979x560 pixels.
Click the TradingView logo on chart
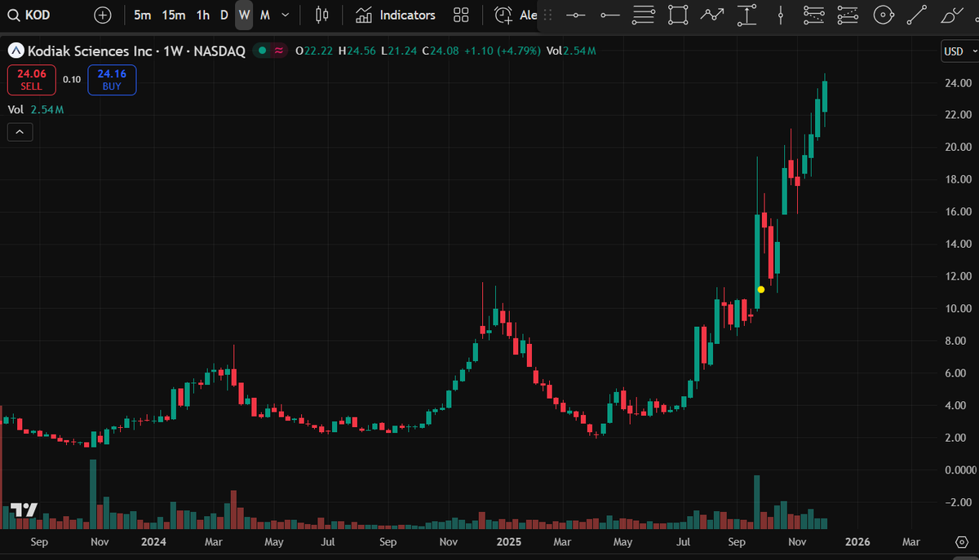click(x=24, y=510)
